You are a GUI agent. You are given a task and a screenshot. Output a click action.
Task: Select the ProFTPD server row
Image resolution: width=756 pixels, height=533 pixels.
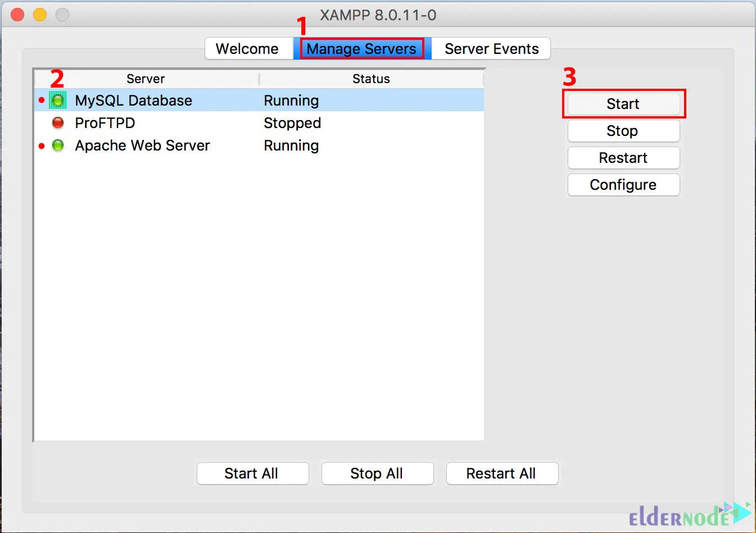click(259, 123)
